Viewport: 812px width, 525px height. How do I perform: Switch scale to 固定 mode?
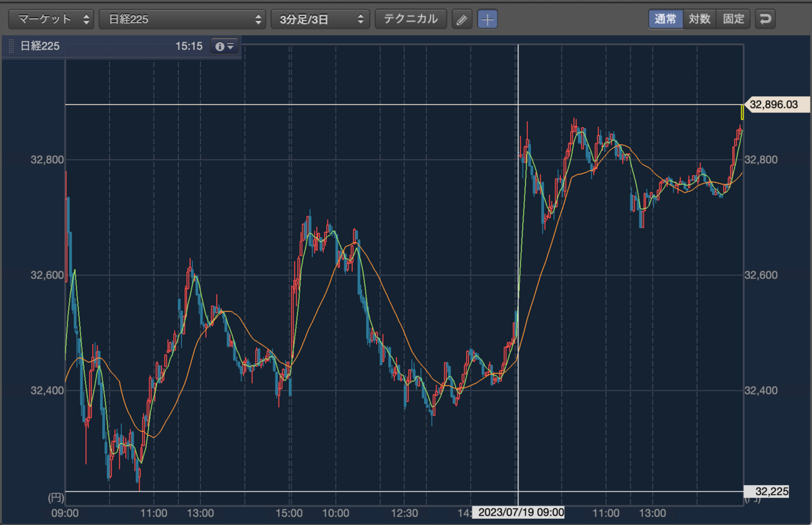(734, 19)
